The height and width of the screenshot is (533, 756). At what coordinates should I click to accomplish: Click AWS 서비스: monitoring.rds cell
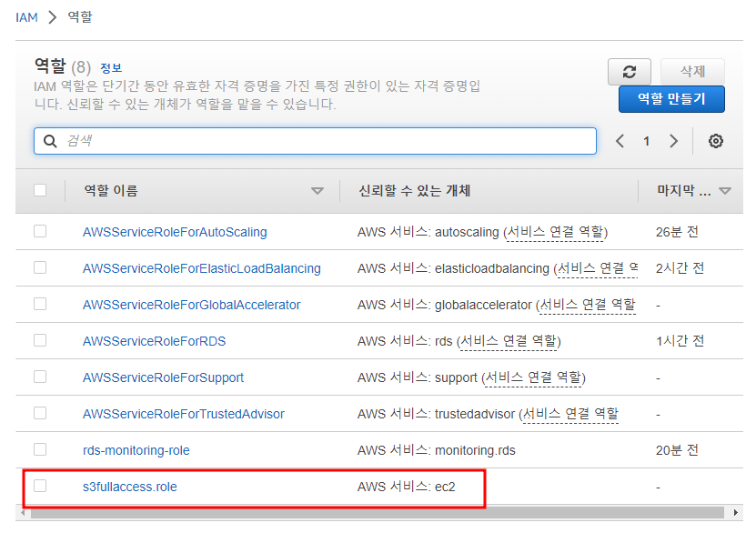437,450
